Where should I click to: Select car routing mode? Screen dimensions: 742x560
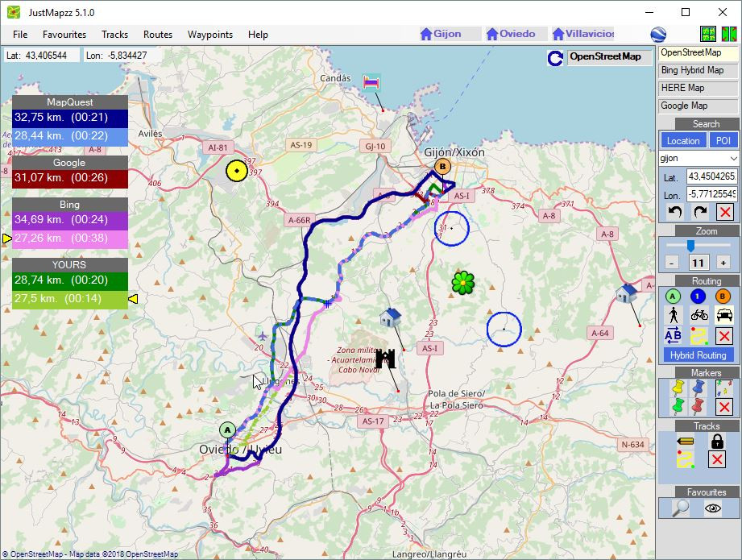724,315
